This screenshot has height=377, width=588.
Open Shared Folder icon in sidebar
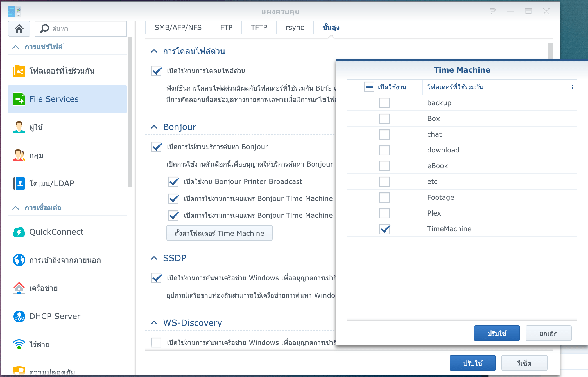point(19,71)
